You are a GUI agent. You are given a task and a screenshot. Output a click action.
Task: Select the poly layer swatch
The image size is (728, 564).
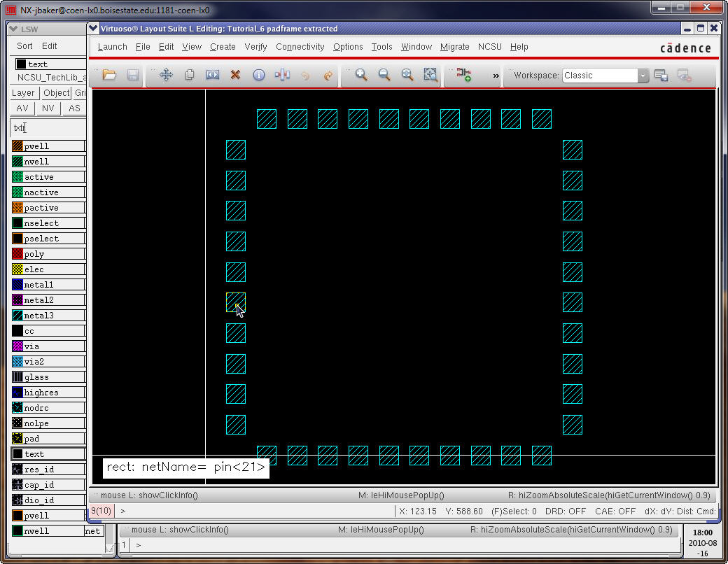pyautogui.click(x=18, y=254)
